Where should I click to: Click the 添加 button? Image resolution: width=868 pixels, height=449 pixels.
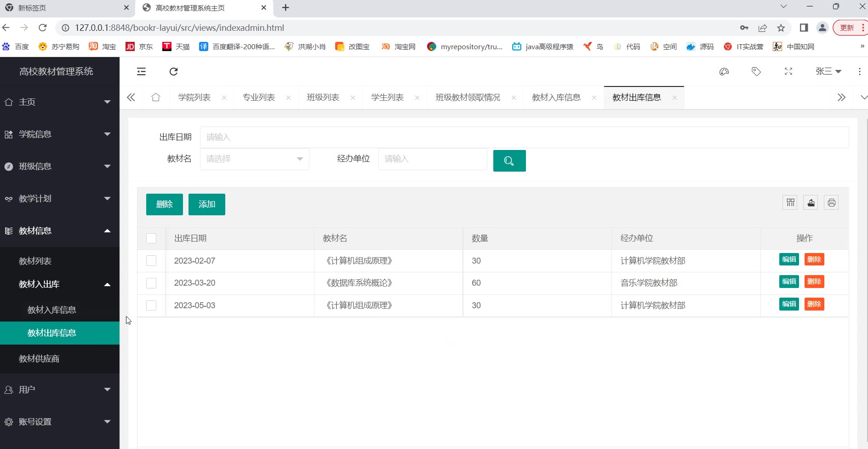pos(207,204)
